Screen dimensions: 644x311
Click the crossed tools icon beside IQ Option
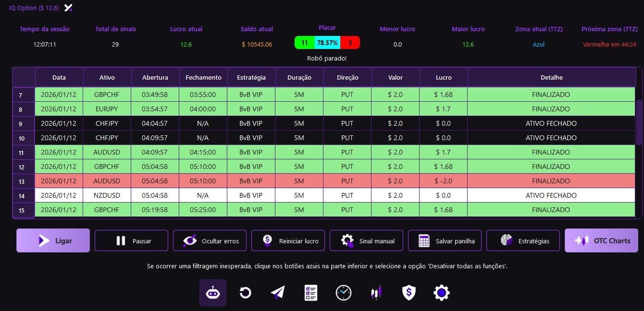click(x=69, y=8)
